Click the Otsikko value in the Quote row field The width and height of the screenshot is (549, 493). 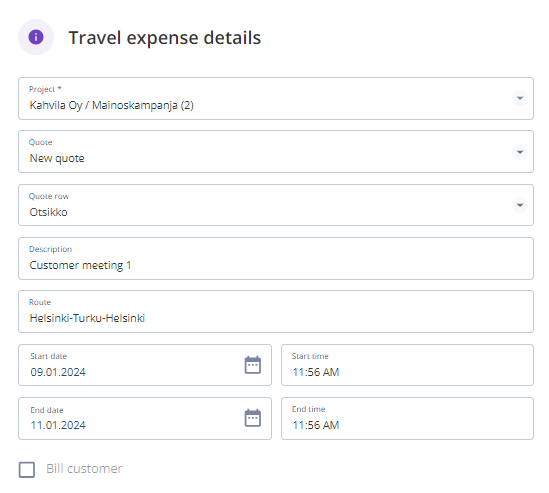tap(48, 212)
